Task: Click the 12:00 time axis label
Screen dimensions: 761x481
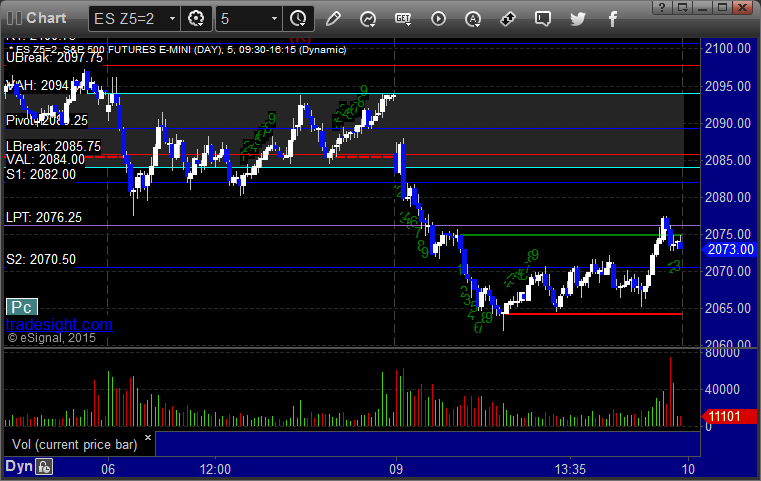Action: click(x=215, y=469)
